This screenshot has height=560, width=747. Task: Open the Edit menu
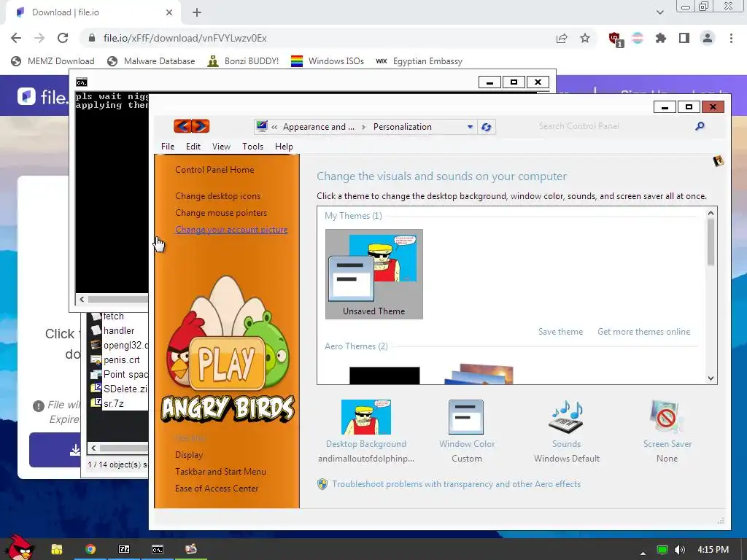point(193,147)
